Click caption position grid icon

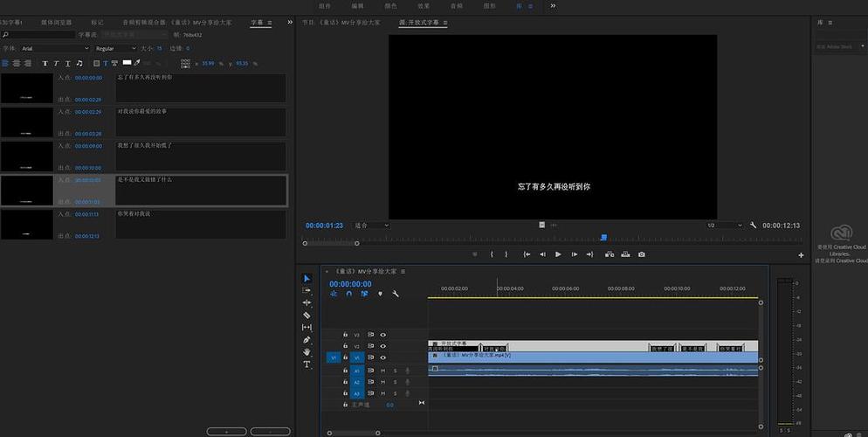[x=185, y=64]
